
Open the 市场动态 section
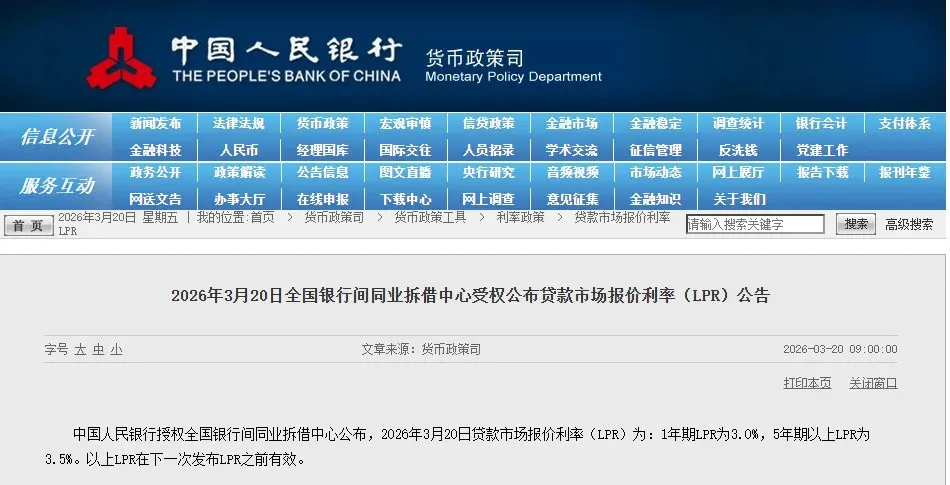pyautogui.click(x=655, y=173)
